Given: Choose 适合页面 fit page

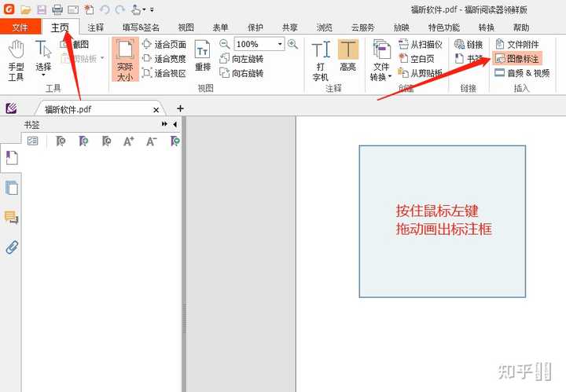Looking at the screenshot, I should tap(164, 44).
